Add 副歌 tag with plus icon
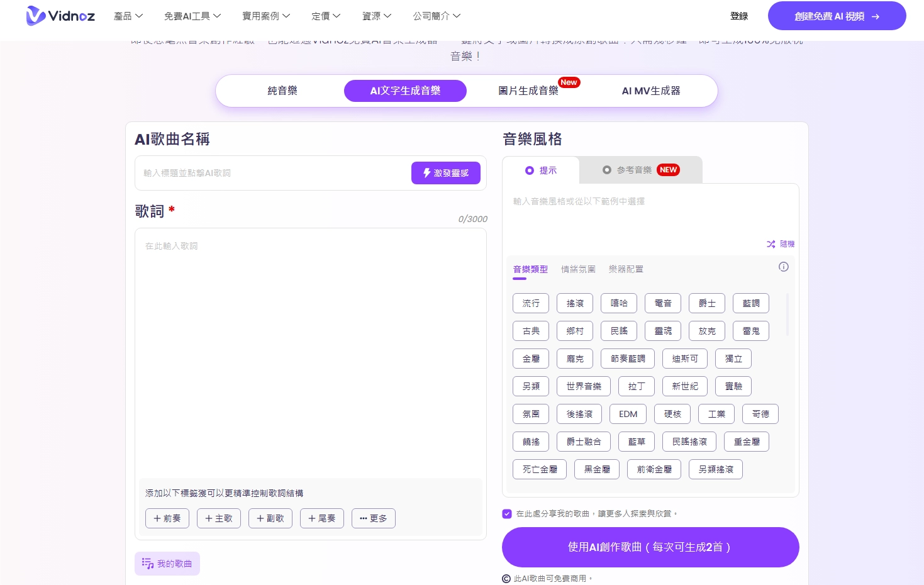Viewport: 924px width, 585px height. 270,518
